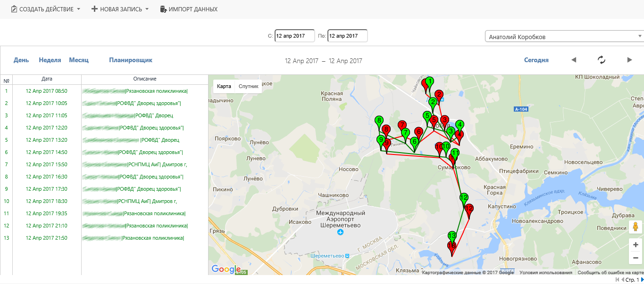This screenshot has height=284, width=644.
Task: Select the row dated 12 Апр 2017 16:30
Action: pyautogui.click(x=104, y=177)
